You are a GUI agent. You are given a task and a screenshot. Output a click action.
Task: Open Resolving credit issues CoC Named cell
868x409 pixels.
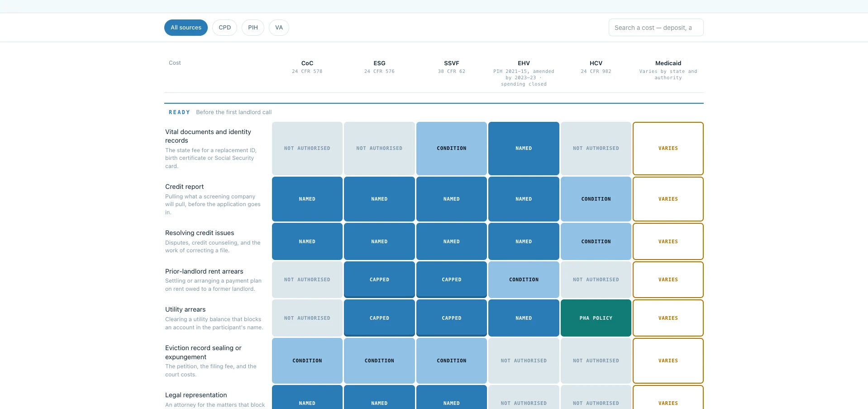(307, 241)
